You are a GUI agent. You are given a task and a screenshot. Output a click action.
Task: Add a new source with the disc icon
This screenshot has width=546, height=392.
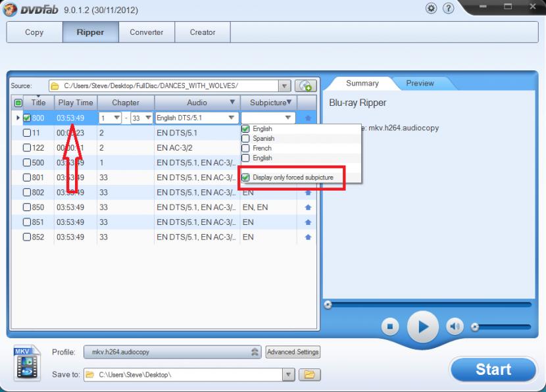pyautogui.click(x=306, y=86)
